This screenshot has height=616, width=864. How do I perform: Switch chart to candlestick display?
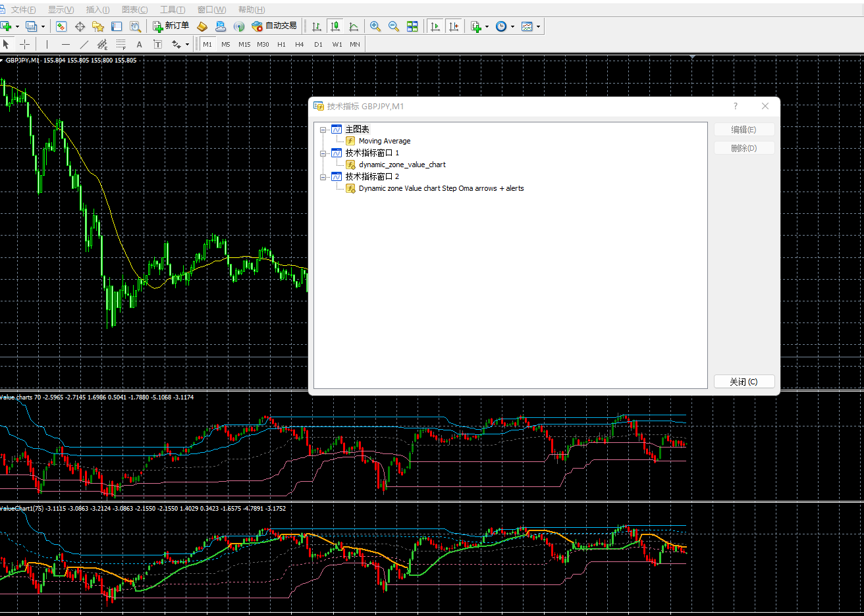335,26
